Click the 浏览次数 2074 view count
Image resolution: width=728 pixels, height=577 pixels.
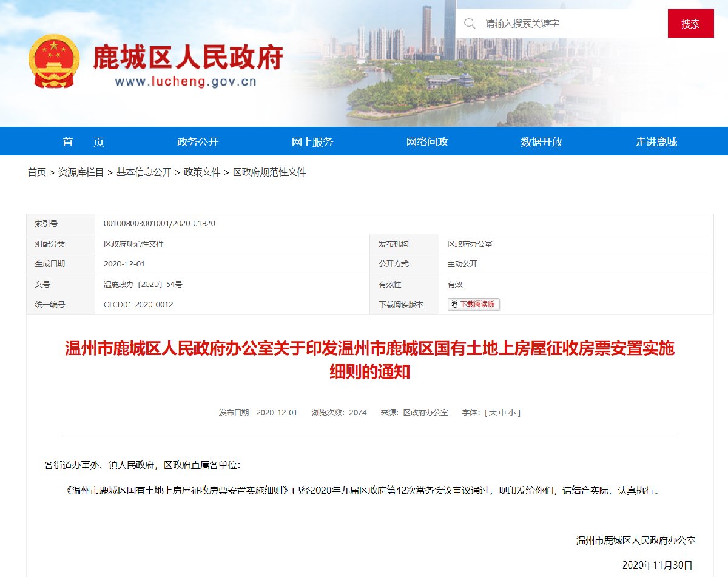tap(339, 413)
